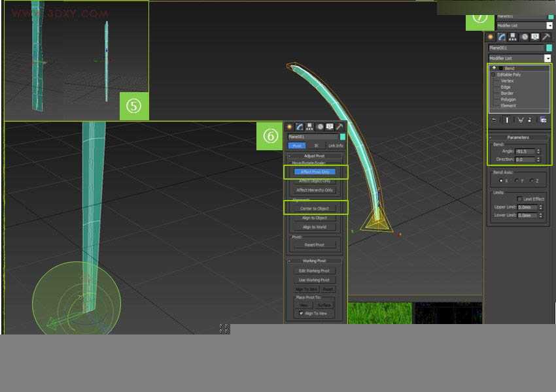
Task: Toggle Show End Result below the modifier stack
Action: [x=507, y=120]
